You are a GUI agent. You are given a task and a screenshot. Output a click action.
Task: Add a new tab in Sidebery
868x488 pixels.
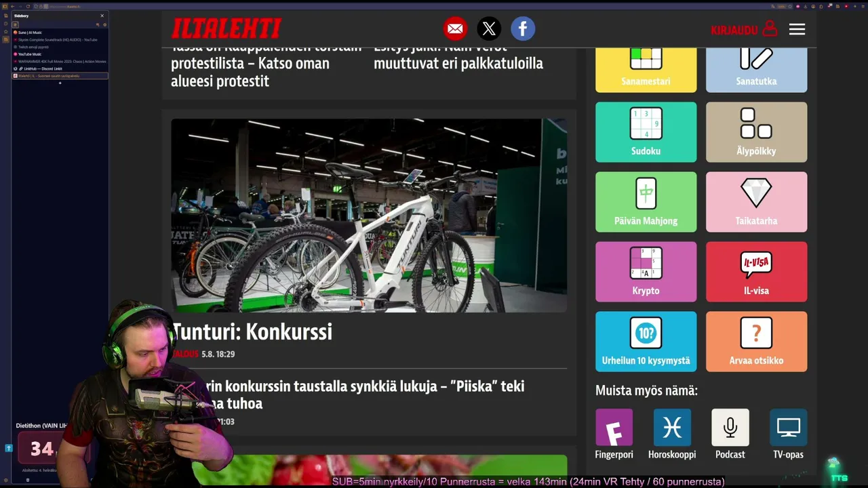60,83
